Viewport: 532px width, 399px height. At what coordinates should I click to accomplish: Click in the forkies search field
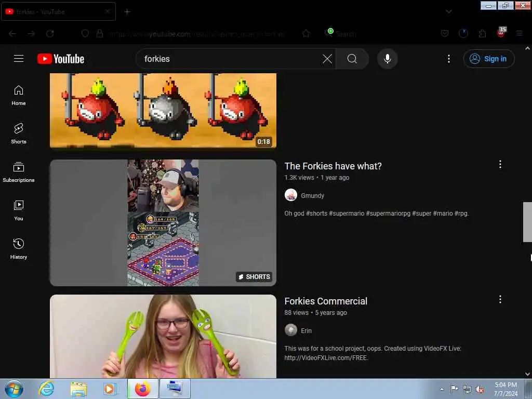[x=231, y=59]
